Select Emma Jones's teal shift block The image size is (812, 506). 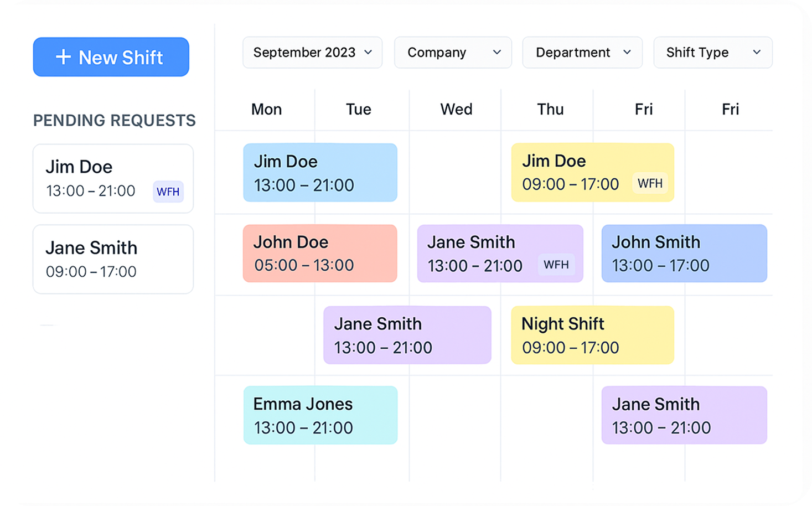coord(320,415)
